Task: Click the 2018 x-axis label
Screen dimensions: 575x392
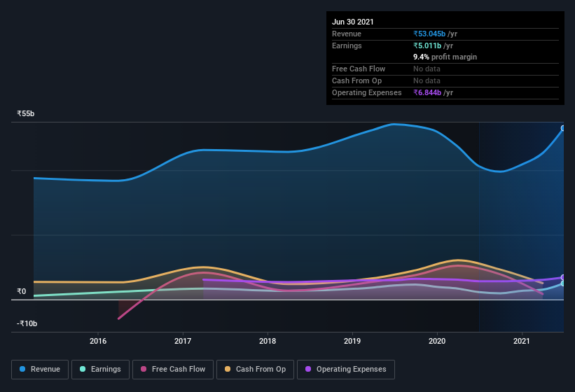Action: [x=268, y=341]
